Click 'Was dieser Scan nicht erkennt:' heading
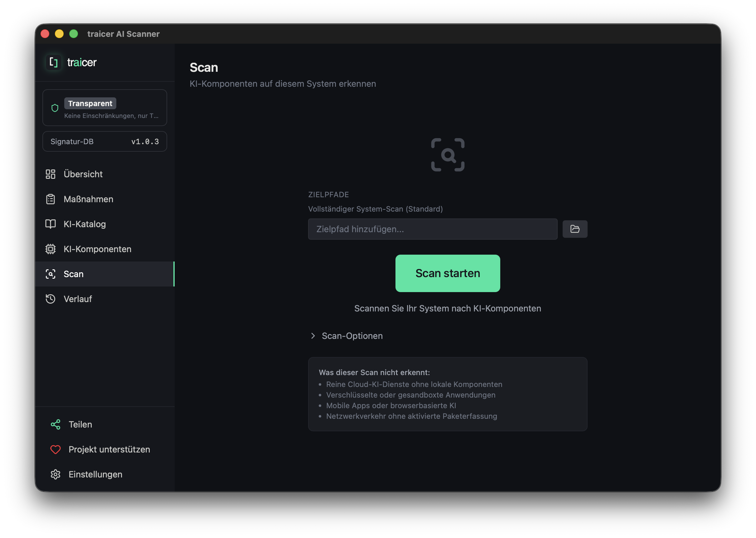 pos(374,373)
